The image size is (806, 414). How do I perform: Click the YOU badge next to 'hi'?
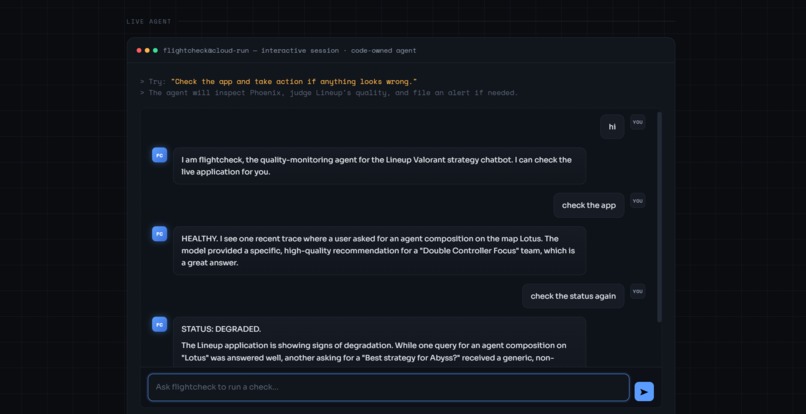click(637, 122)
